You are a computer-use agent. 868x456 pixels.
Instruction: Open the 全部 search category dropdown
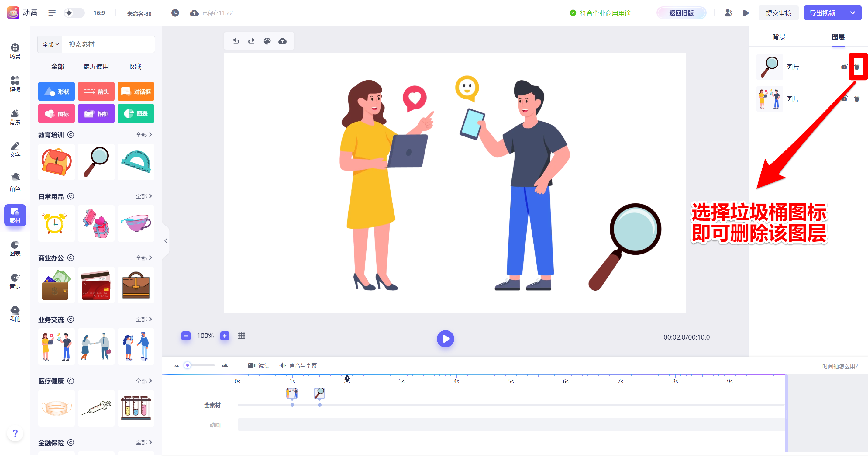pyautogui.click(x=50, y=44)
